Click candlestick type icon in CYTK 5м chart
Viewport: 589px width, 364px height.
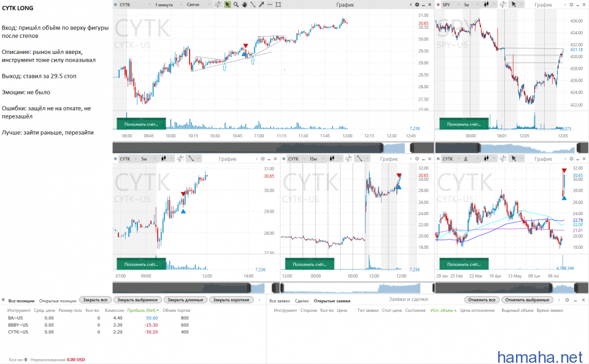click(x=163, y=159)
